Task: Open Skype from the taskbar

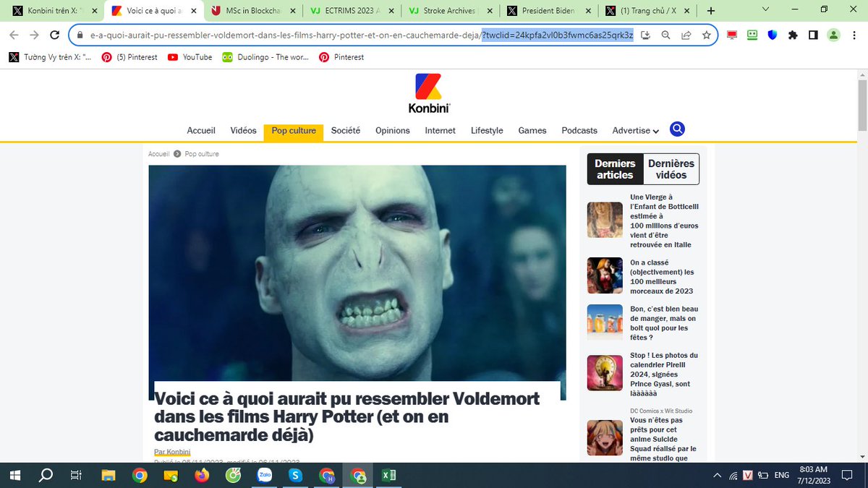Action: (295, 475)
